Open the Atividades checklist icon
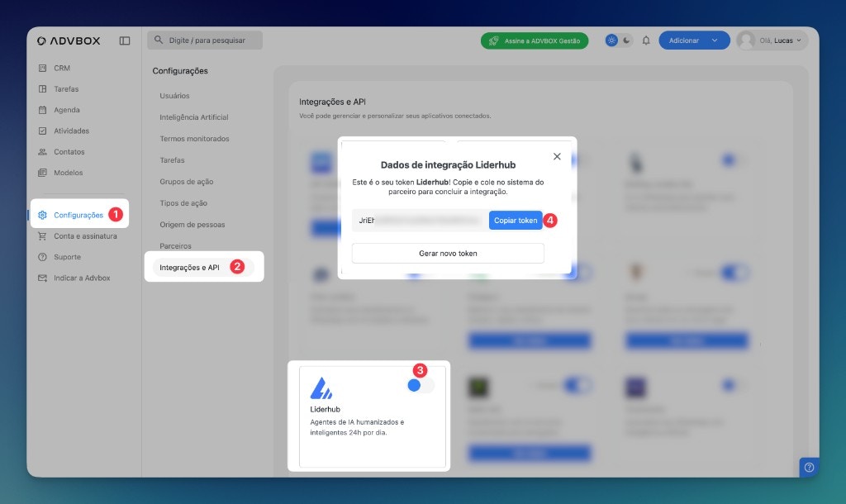Screen dimensions: 846x504 tap(42, 131)
